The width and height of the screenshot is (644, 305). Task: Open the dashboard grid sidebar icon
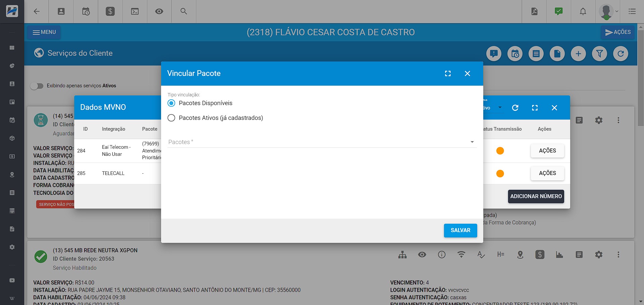pos(12,48)
